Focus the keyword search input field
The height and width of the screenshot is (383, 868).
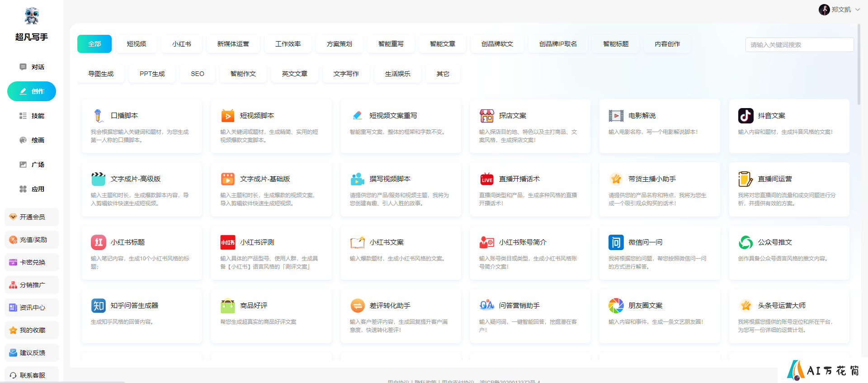[799, 45]
